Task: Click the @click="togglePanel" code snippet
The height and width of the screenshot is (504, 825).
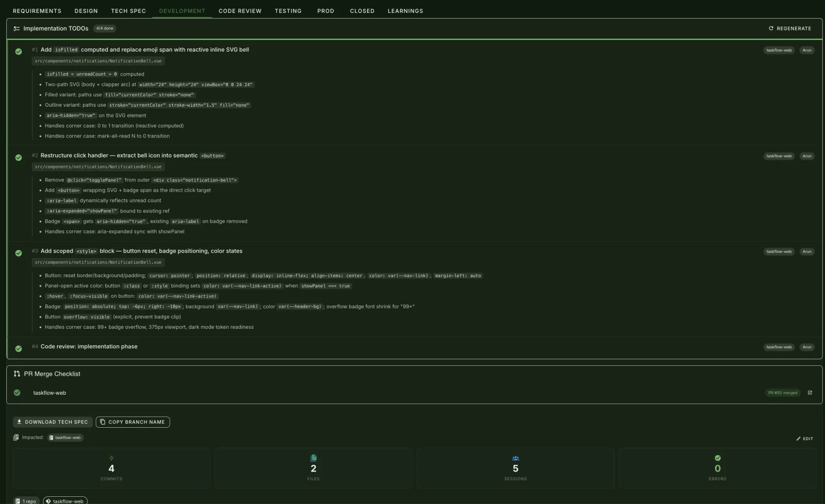Action: point(94,180)
